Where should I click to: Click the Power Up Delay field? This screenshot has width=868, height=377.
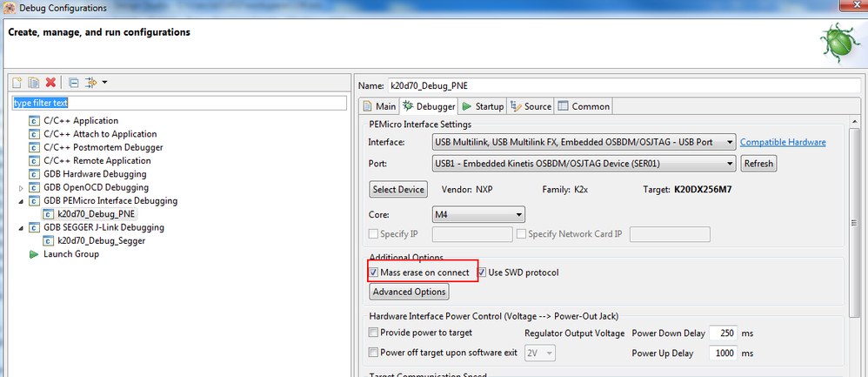point(723,353)
